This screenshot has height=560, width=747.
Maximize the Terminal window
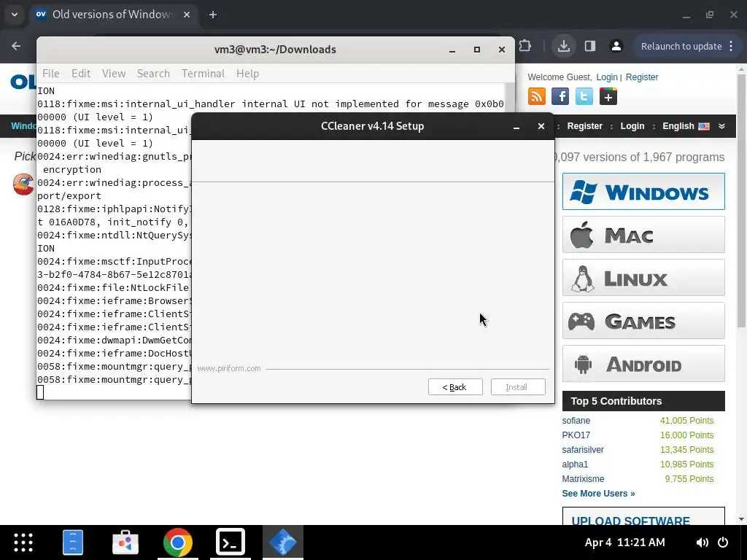point(477,50)
